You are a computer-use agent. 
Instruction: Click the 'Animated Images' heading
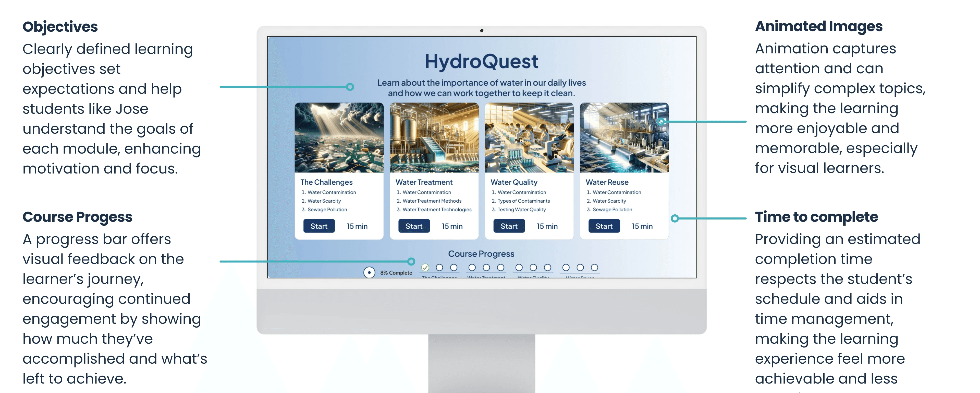pyautogui.click(x=819, y=27)
